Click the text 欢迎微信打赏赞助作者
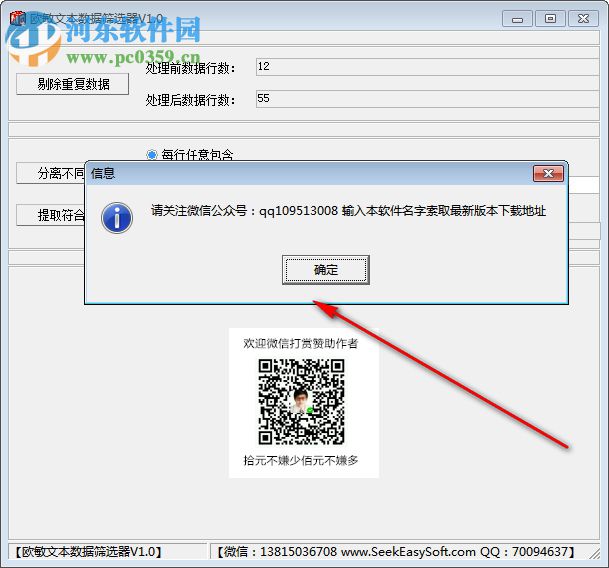The image size is (609, 568). coord(301,343)
